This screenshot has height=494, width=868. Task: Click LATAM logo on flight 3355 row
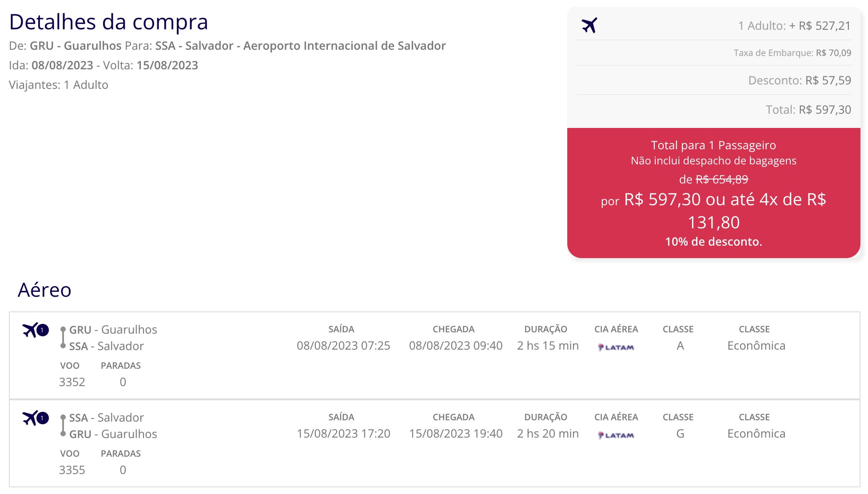click(616, 435)
